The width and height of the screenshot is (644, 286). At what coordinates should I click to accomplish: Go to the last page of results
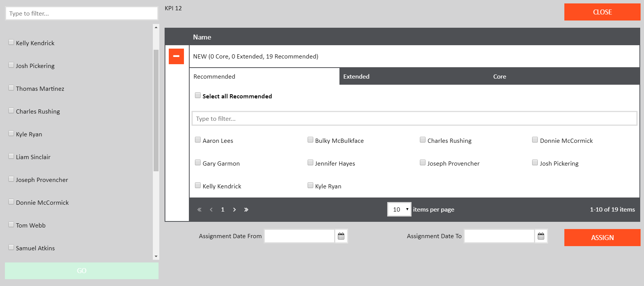click(x=246, y=210)
